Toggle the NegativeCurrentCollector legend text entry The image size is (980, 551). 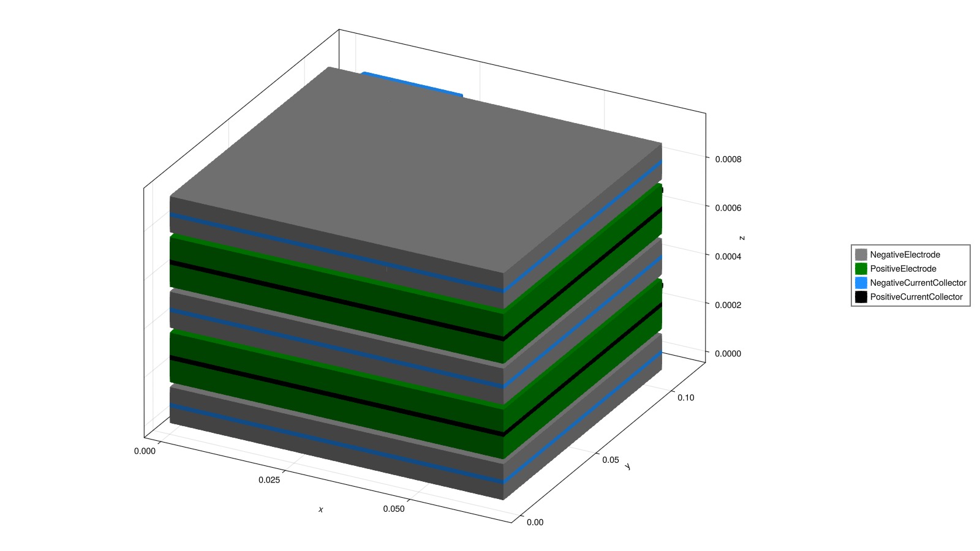pyautogui.click(x=918, y=283)
